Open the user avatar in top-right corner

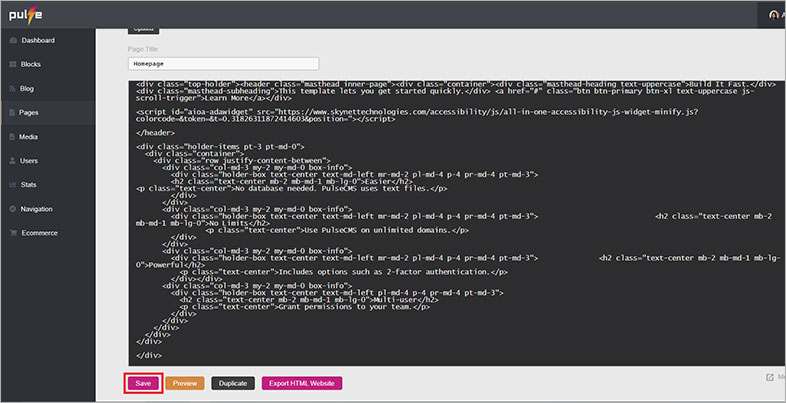(776, 14)
